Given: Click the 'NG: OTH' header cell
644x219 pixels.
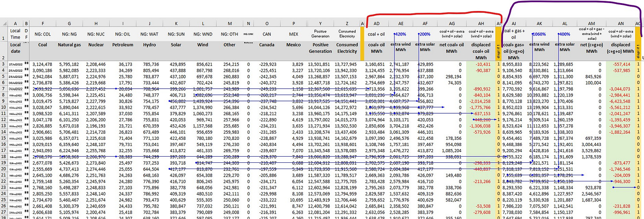Looking at the screenshot, I should (x=230, y=34).
